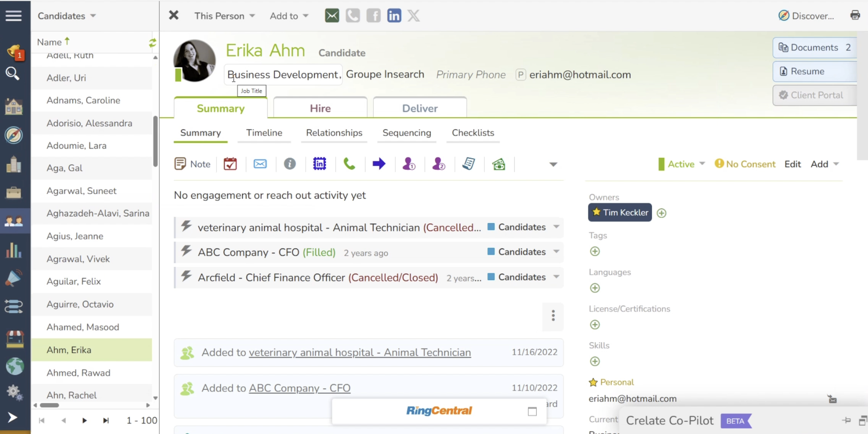This screenshot has height=434, width=868.
Task: Refresh the candidate name list
Action: 152,42
